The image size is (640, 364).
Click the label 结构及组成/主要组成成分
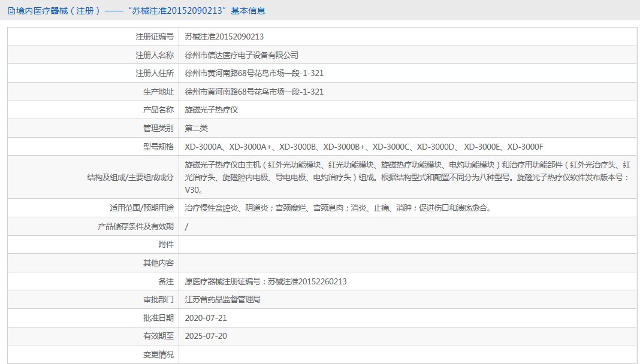pyautogui.click(x=130, y=177)
